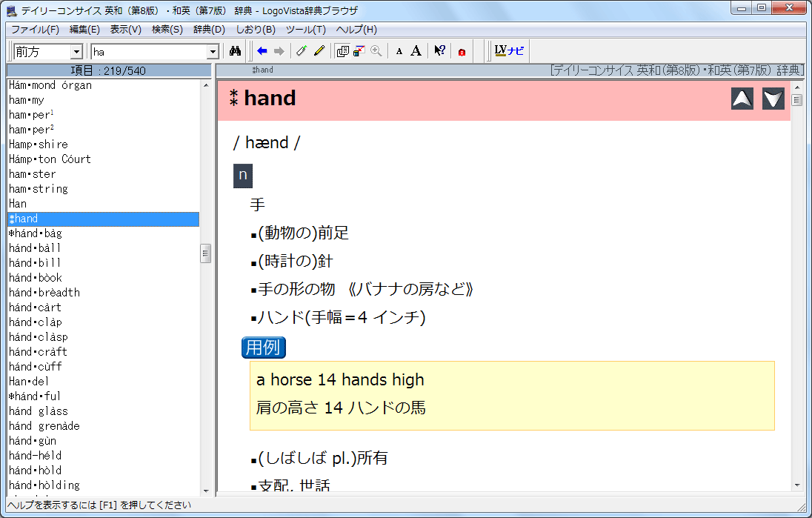The height and width of the screenshot is (518, 812).
Task: Select hand·book in the word list
Action: [x=36, y=278]
